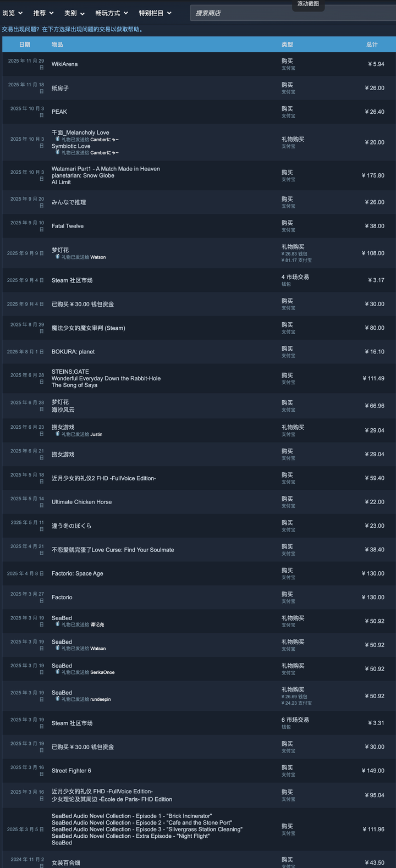
Task: Open the Ultimate Chicken Horse purchase
Action: tap(81, 502)
